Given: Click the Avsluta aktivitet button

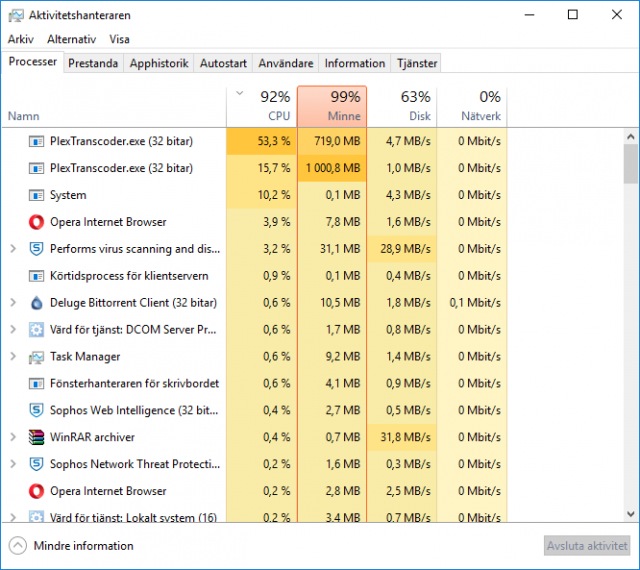Looking at the screenshot, I should click(587, 546).
